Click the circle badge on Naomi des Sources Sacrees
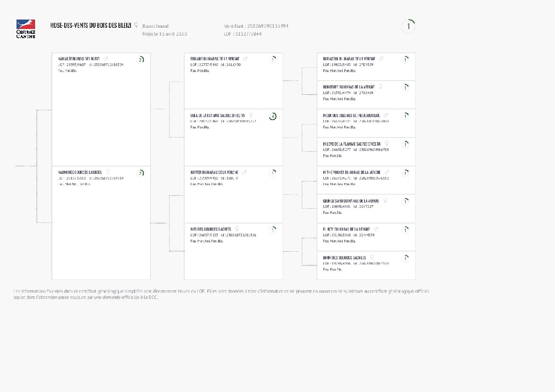The width and height of the screenshot is (555, 392). [x=140, y=173]
